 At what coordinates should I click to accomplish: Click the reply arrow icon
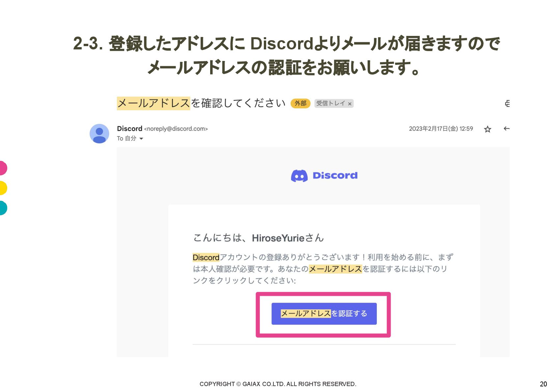click(507, 128)
